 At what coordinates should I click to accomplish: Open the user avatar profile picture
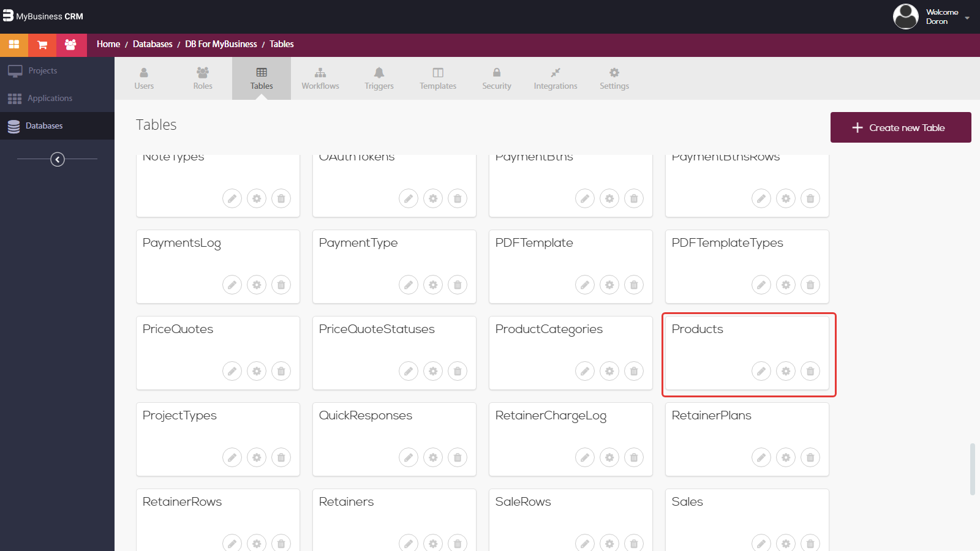pyautogui.click(x=905, y=17)
